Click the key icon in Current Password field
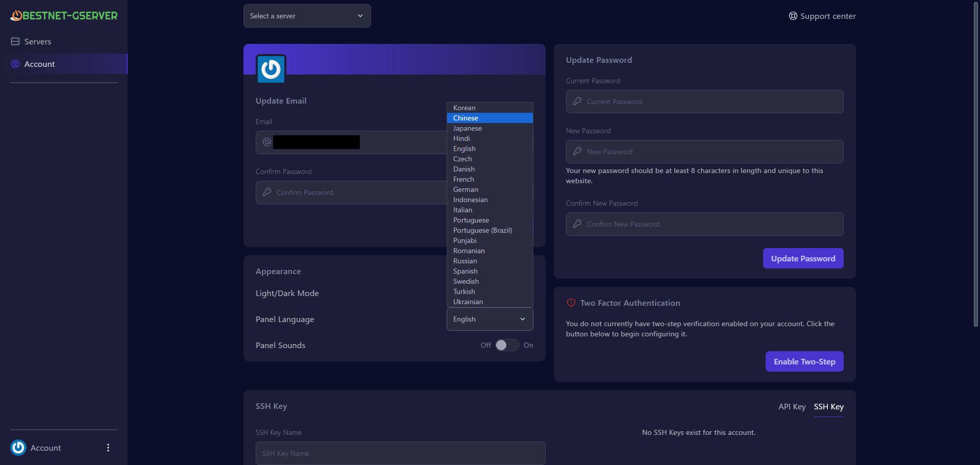 point(577,102)
